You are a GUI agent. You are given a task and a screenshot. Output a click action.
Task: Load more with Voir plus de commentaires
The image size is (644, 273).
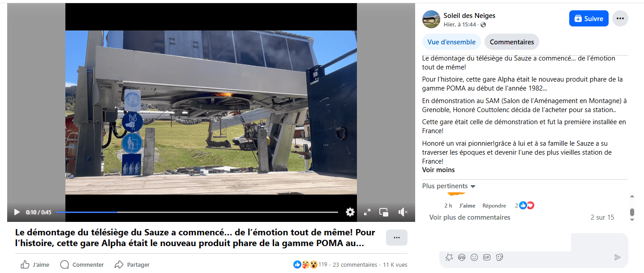tap(470, 217)
